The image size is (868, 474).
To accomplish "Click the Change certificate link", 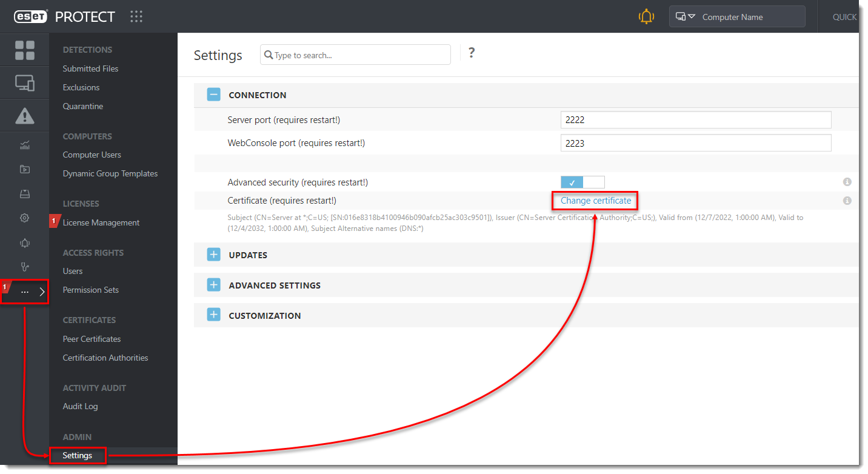I will [596, 201].
